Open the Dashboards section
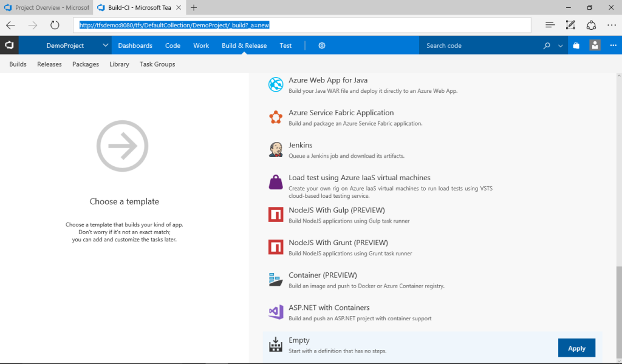 click(x=135, y=45)
